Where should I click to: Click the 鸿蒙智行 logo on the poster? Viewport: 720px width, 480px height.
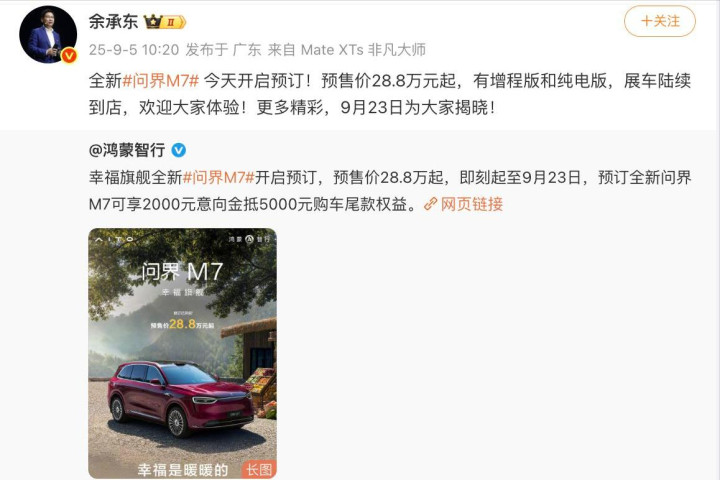point(249,239)
